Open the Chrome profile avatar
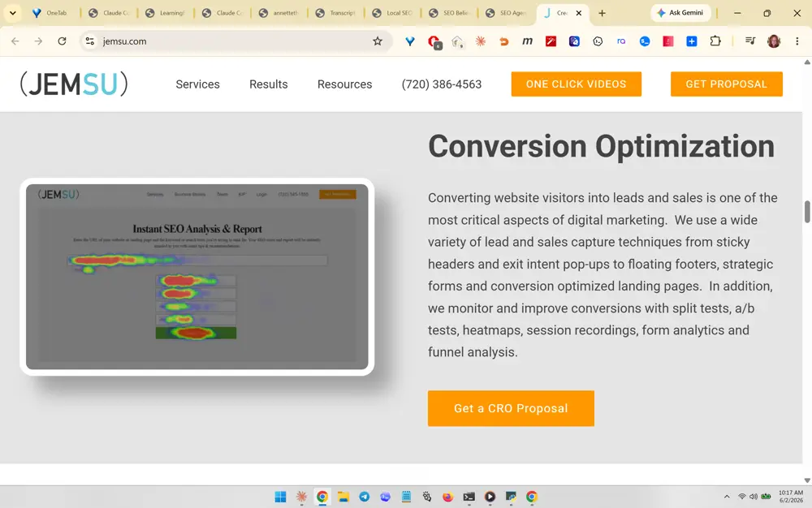The image size is (812, 508). (774, 41)
